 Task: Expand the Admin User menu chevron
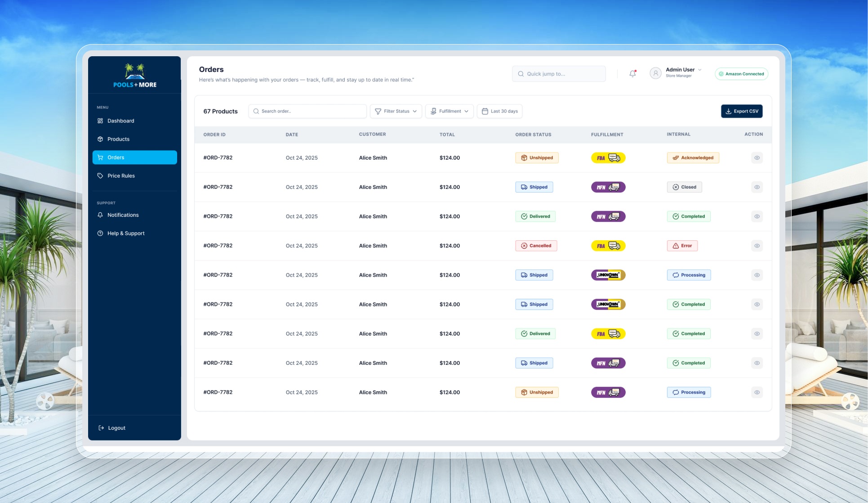[699, 70]
